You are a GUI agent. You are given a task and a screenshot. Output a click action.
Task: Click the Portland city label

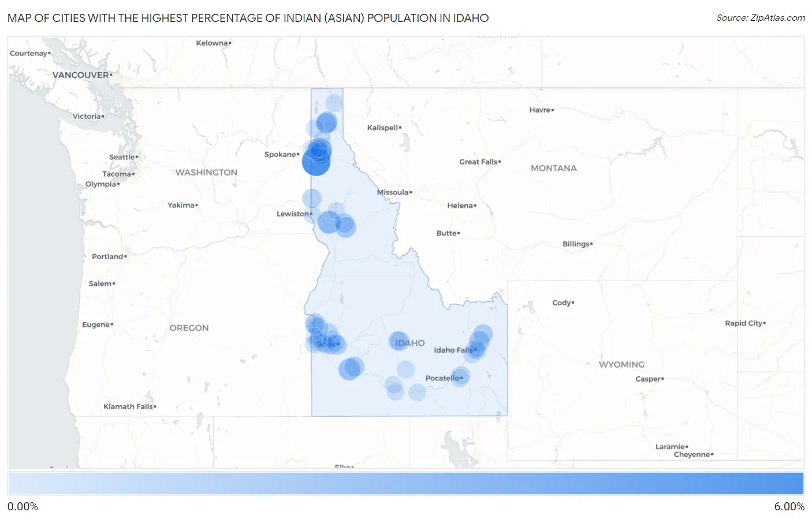pos(109,256)
